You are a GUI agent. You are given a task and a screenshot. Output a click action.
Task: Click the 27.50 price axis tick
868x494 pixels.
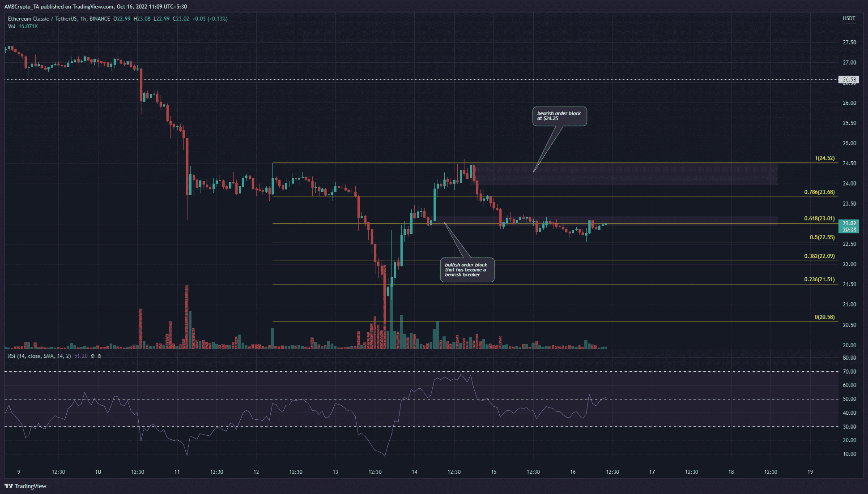849,43
